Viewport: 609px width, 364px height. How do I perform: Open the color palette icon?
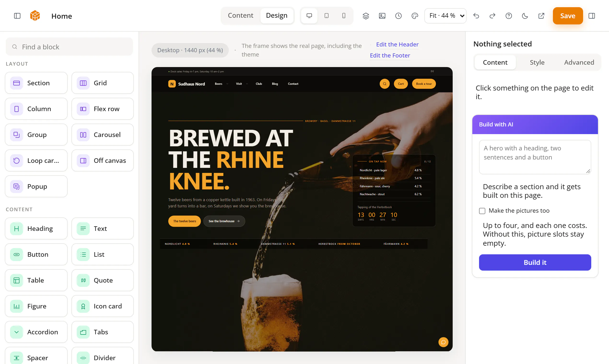tap(415, 16)
